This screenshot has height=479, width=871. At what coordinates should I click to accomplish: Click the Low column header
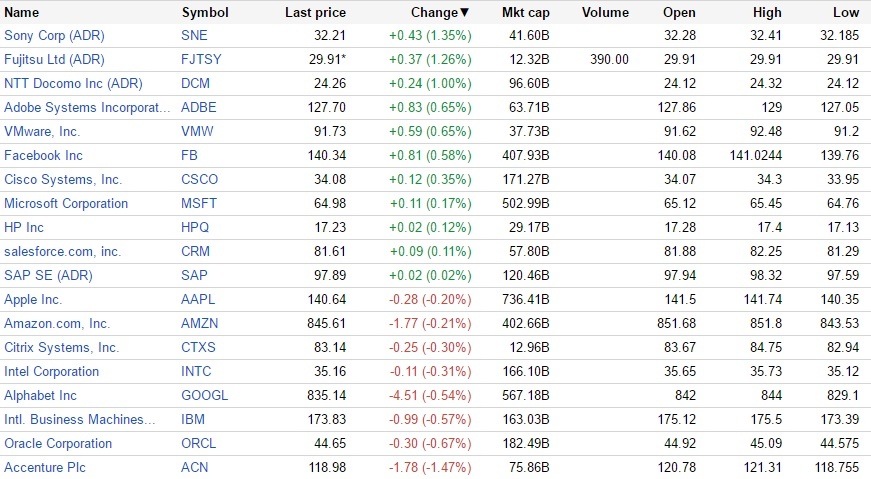(845, 13)
